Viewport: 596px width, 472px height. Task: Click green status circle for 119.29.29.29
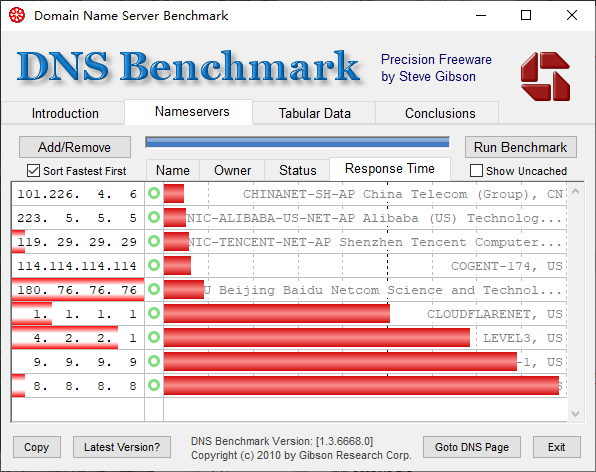tap(154, 241)
